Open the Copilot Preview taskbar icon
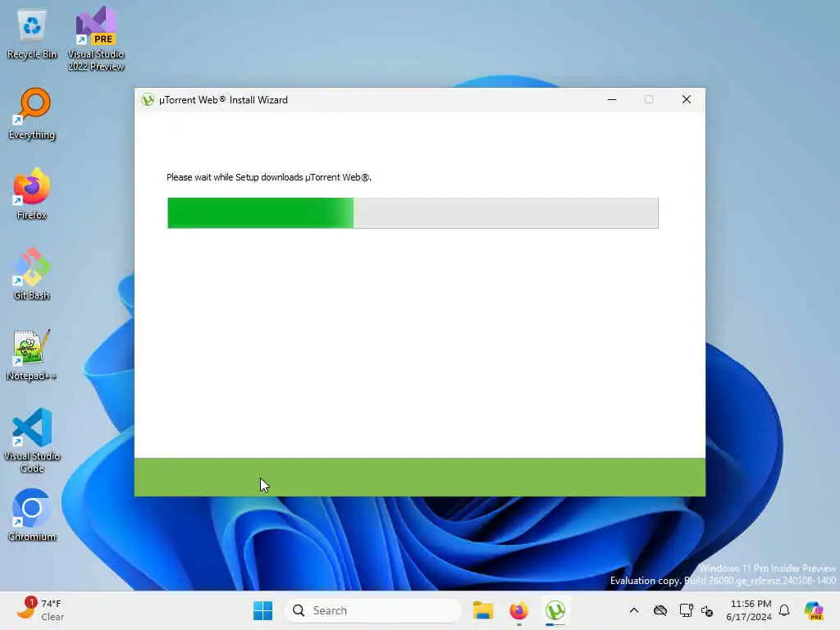Screen dimensions: 840x630 (x=814, y=610)
